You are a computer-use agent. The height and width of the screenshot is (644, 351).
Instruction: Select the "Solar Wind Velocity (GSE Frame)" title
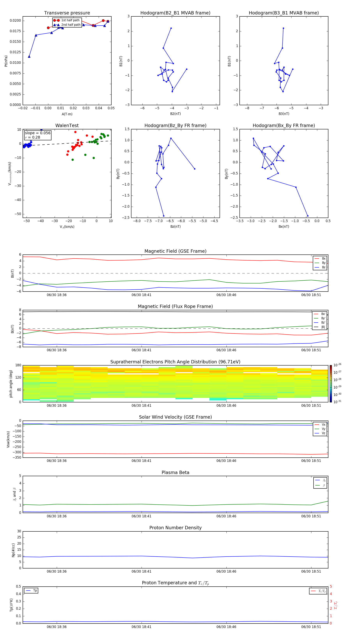tap(175, 417)
